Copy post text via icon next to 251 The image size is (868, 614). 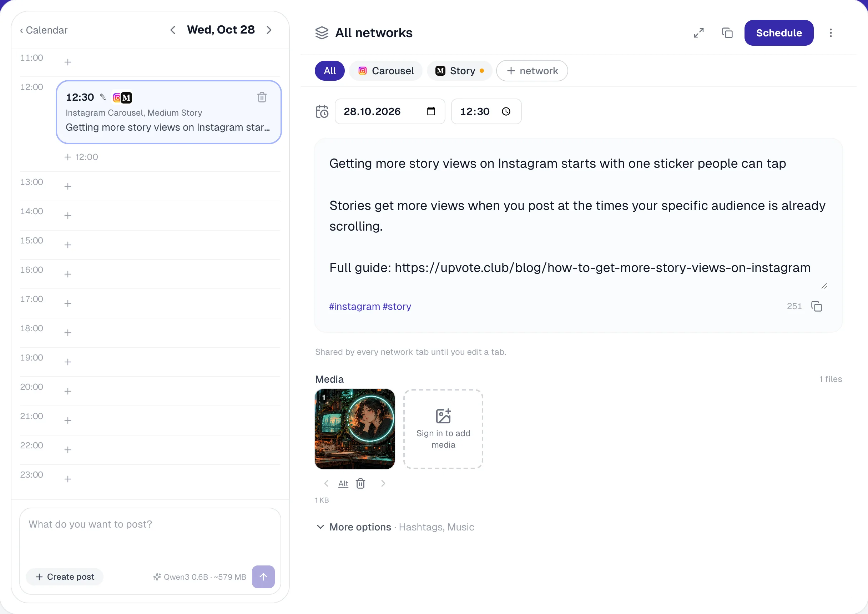(x=817, y=306)
